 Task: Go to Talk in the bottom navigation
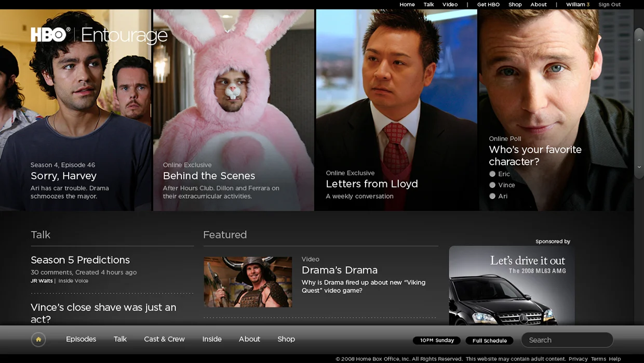[120, 339]
